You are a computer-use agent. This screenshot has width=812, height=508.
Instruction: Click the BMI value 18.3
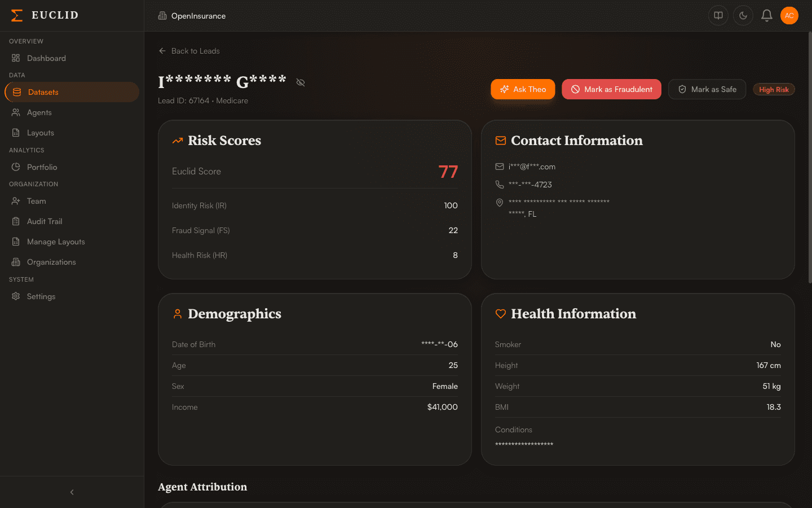pos(774,407)
